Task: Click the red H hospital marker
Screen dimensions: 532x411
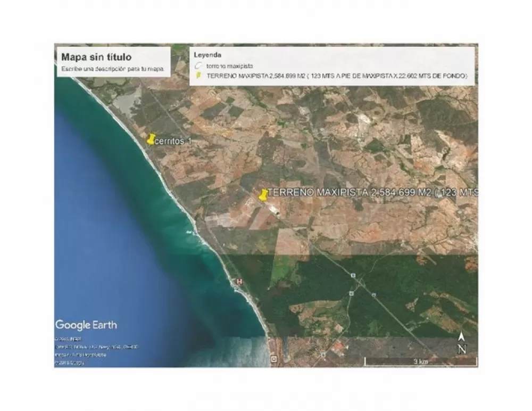Action: tap(239, 281)
